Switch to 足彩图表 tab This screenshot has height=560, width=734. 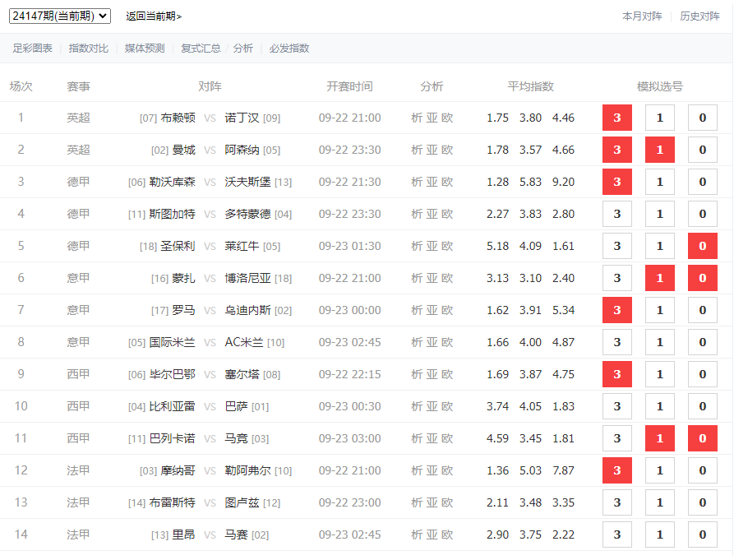[x=32, y=49]
